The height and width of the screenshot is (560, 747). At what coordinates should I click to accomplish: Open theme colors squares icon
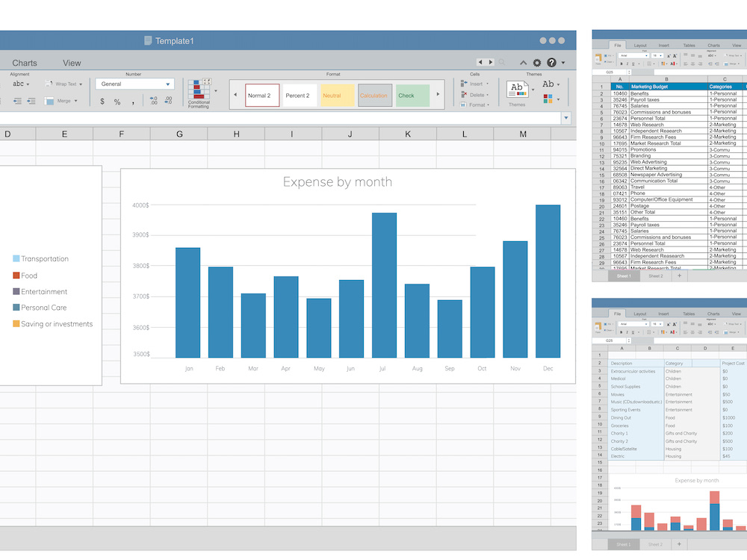[x=548, y=99]
